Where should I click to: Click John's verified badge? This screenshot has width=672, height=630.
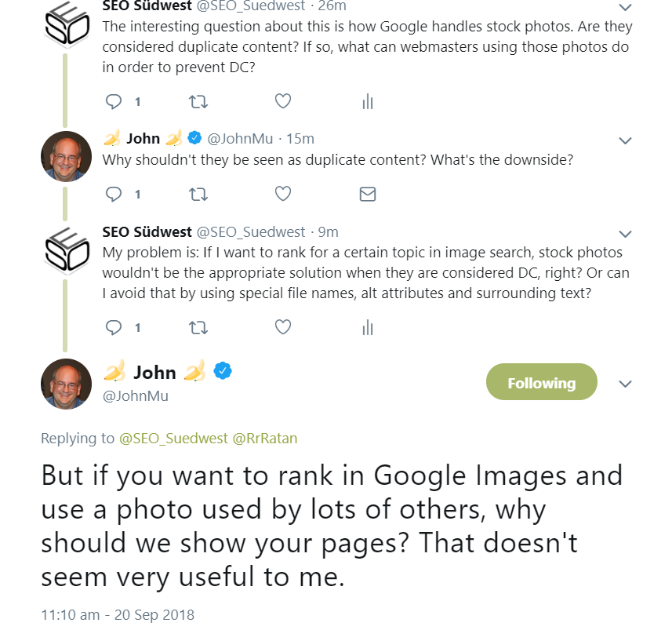tap(223, 372)
